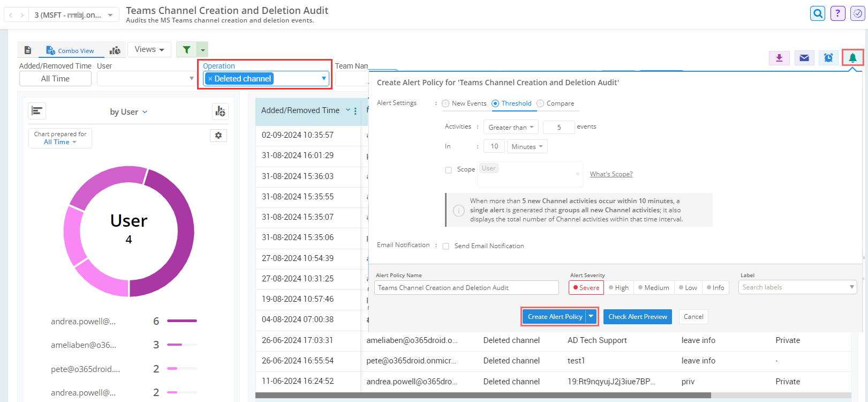Open the Greater than dropdown

511,127
